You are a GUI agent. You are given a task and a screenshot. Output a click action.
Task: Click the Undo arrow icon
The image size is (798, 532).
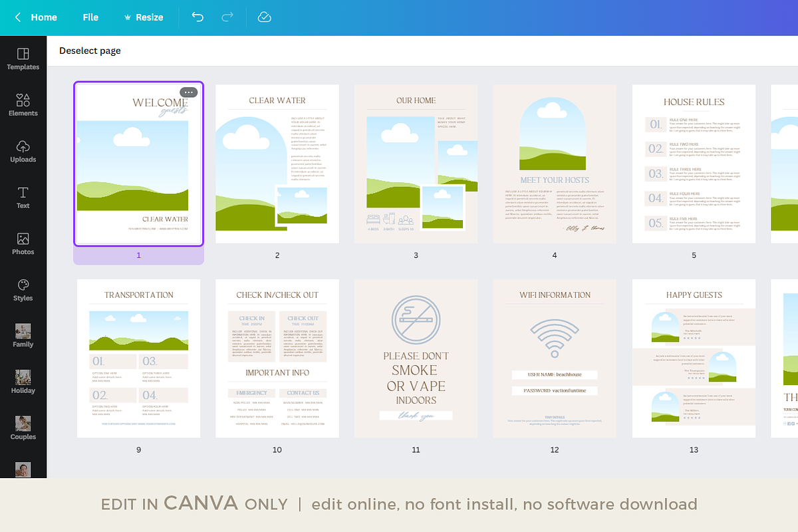(198, 17)
